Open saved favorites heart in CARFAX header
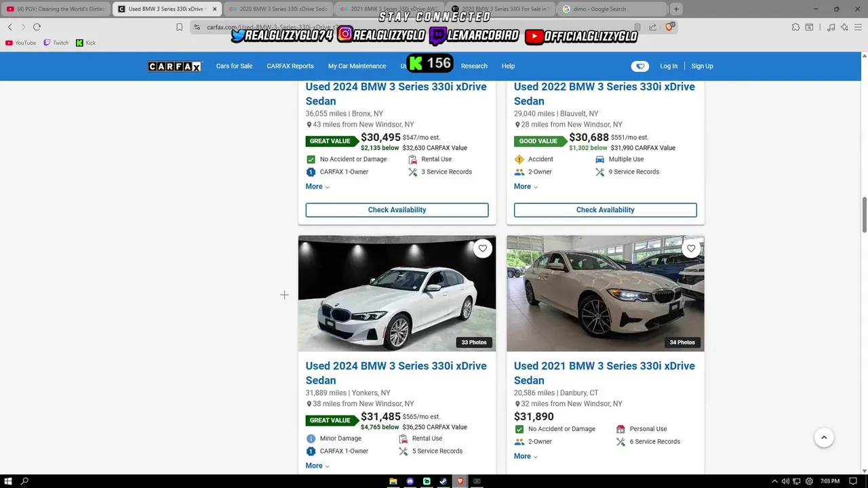The height and width of the screenshot is (488, 868). pyautogui.click(x=639, y=66)
